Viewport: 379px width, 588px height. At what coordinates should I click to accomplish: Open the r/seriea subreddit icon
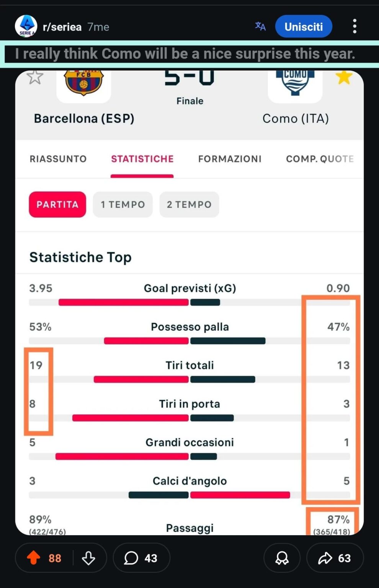coord(26,26)
